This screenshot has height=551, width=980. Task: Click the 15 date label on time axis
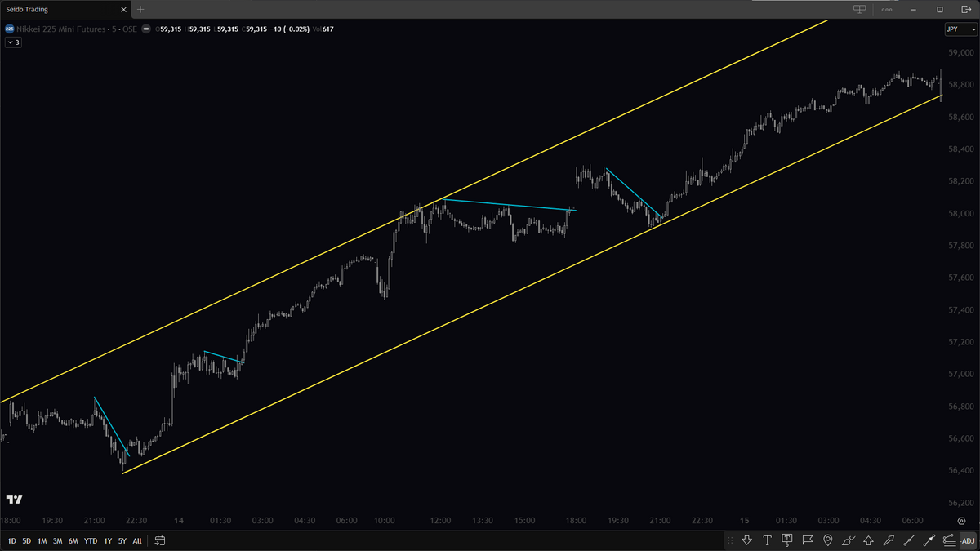tap(744, 521)
